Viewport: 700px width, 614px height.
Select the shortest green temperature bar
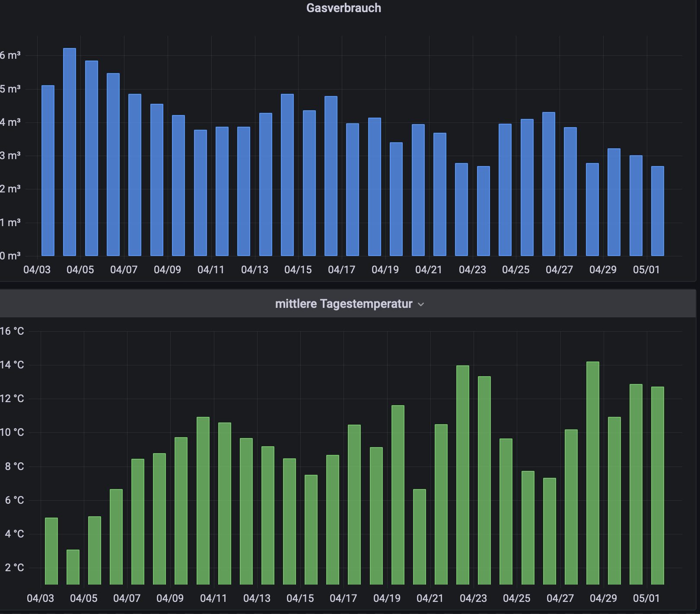click(73, 567)
